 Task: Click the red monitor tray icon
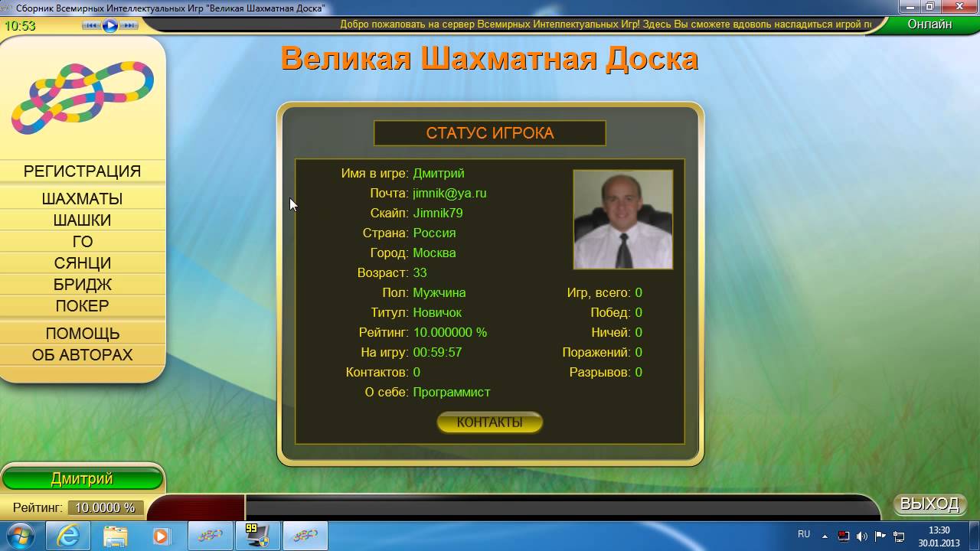coord(844,536)
